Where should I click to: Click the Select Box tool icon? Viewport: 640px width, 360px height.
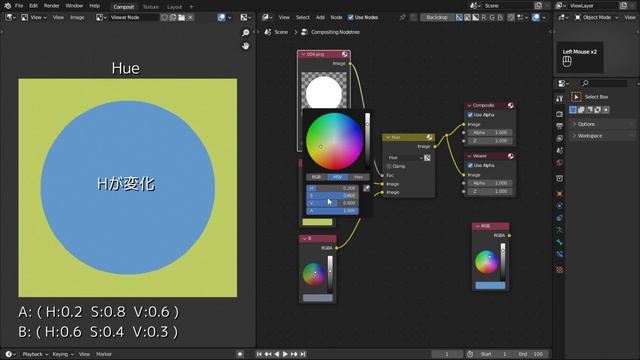point(576,97)
